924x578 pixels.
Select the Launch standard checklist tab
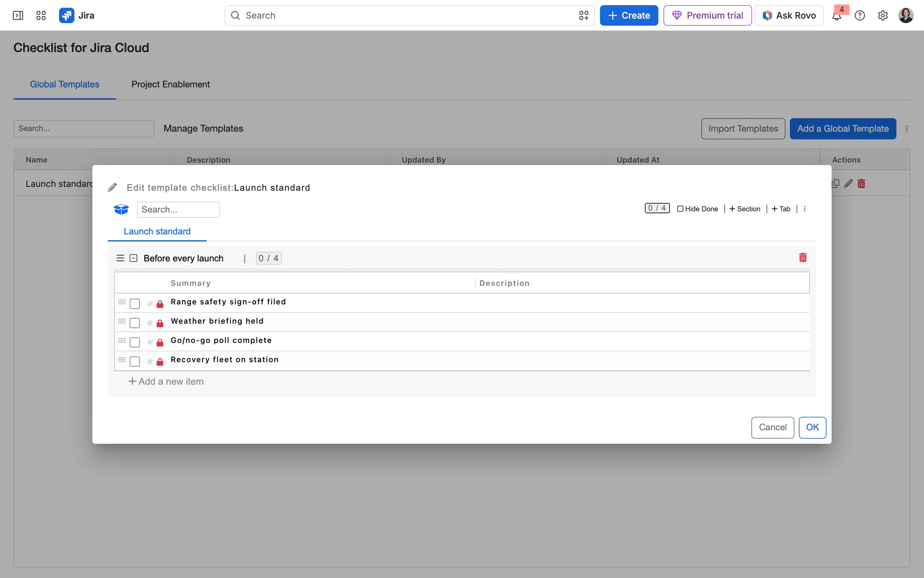coord(157,231)
